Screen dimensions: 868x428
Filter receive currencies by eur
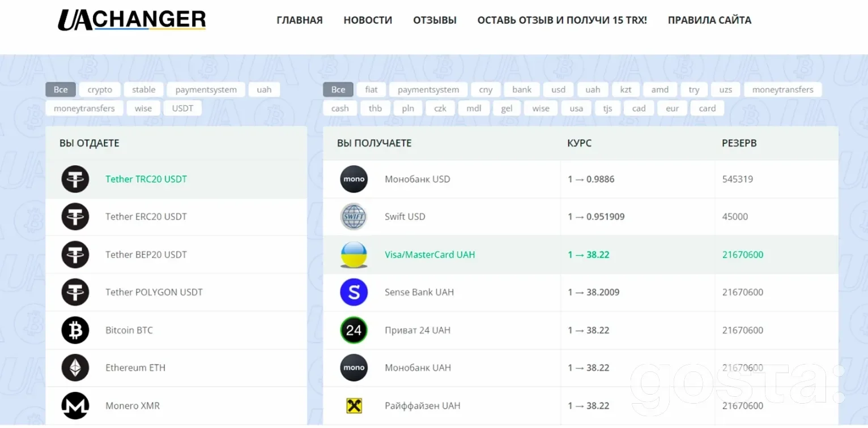tap(673, 108)
